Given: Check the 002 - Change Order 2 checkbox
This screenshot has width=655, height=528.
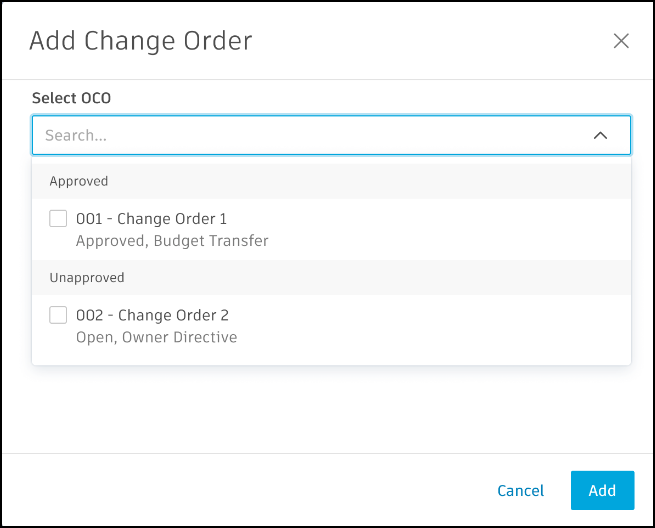Looking at the screenshot, I should point(58,315).
